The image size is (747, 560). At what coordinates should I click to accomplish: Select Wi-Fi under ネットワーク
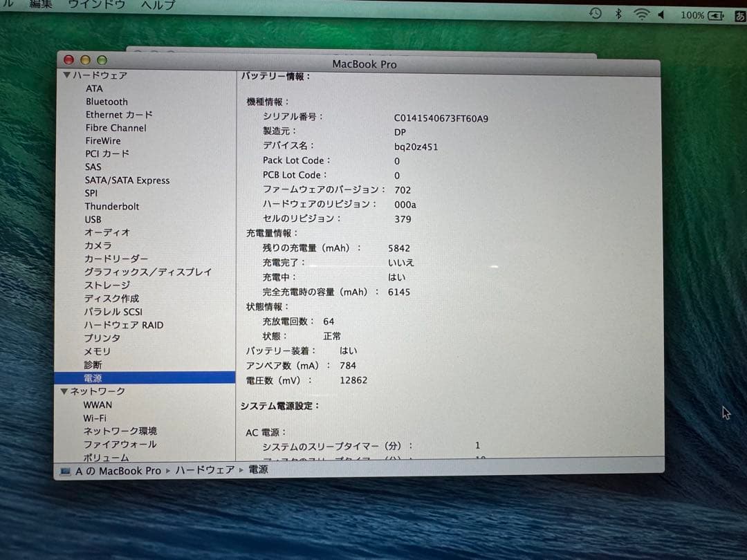[95, 418]
